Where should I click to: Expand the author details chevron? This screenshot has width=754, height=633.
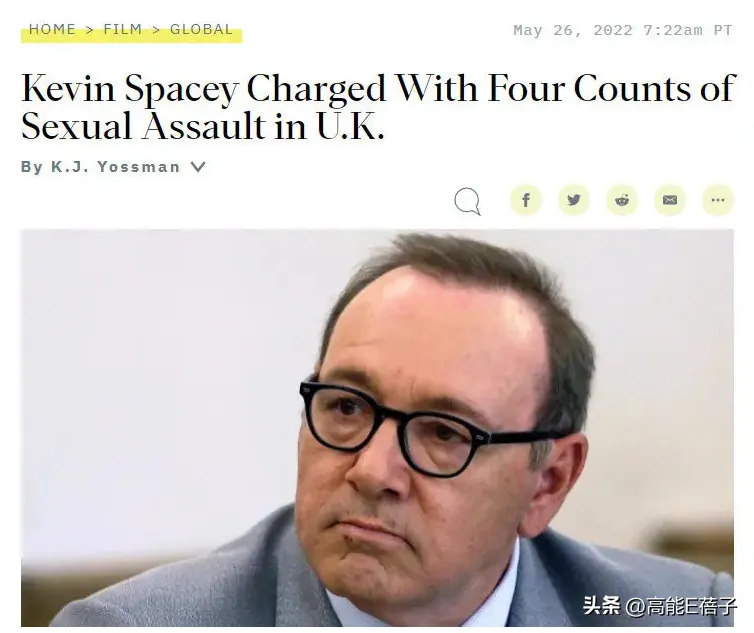coord(198,167)
